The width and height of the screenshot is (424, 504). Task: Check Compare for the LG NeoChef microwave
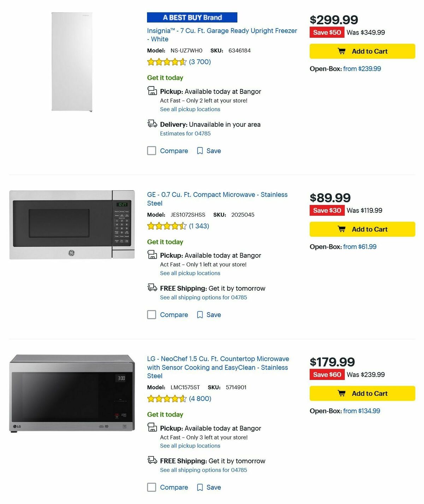(x=152, y=487)
